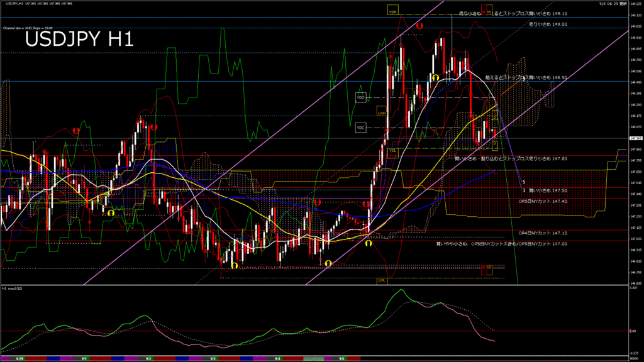
Task: Select the 買い小さめ 147.50 level label
Action: [548, 190]
